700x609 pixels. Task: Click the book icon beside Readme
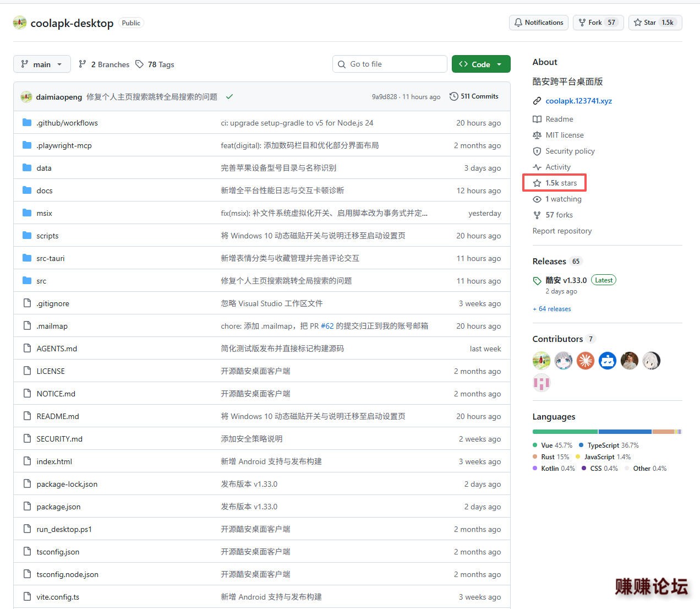pos(537,119)
